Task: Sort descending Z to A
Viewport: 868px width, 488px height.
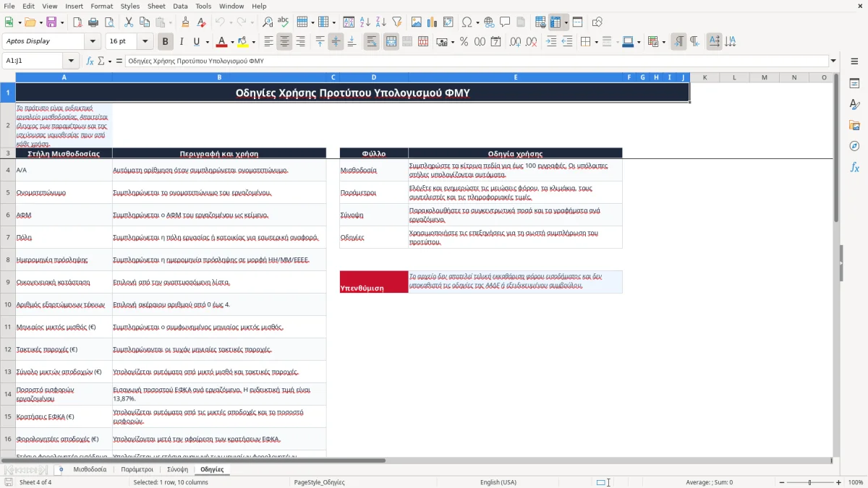Action: (x=380, y=22)
